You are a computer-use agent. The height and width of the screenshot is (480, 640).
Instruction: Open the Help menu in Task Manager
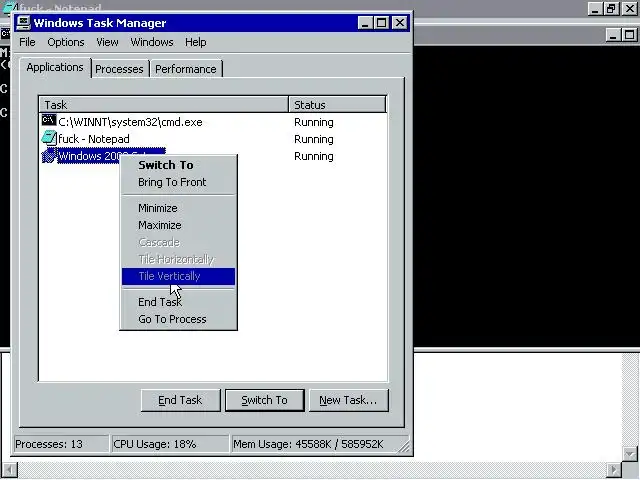click(x=196, y=42)
